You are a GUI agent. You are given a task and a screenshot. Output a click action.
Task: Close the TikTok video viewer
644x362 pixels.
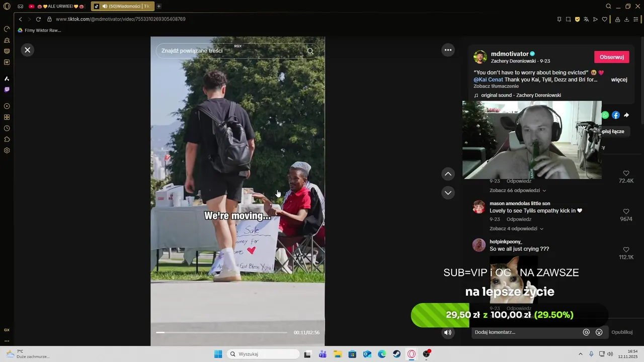click(x=28, y=50)
